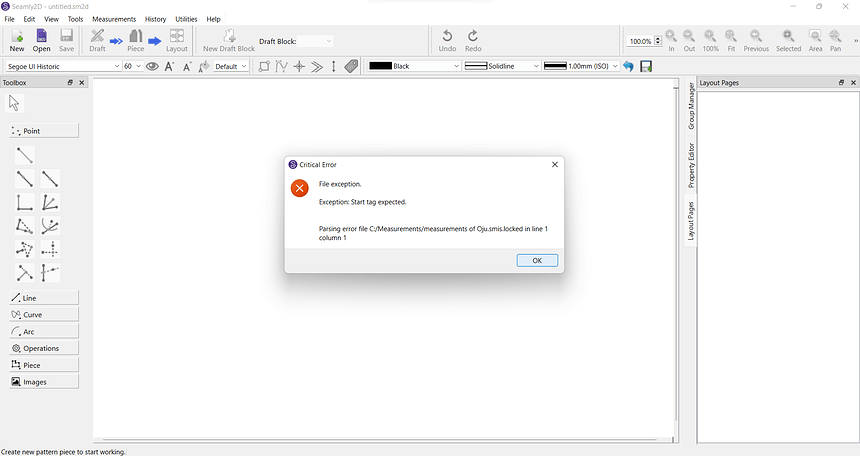Switch to the Group Manager side tab
This screenshot has width=860, height=456.
[x=691, y=106]
